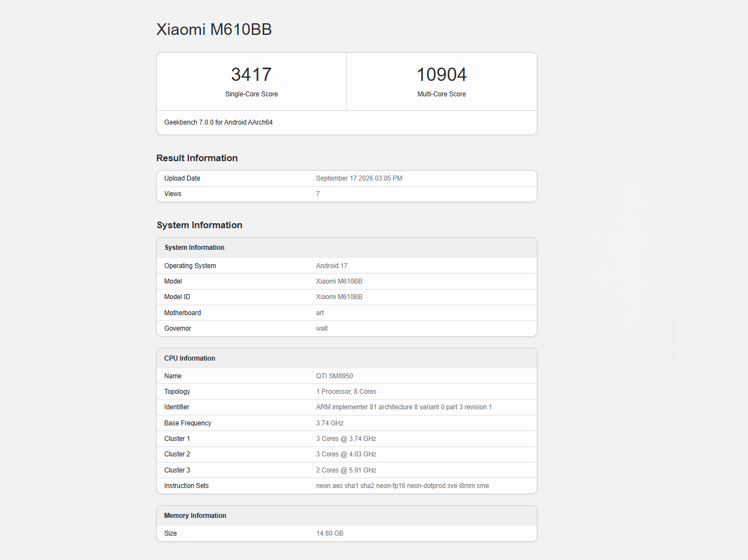The image size is (748, 560).
Task: Click the Xiaomi M610BB page title
Action: [x=214, y=29]
